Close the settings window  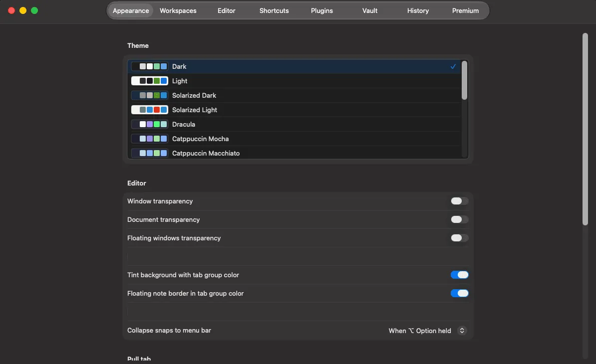click(11, 10)
